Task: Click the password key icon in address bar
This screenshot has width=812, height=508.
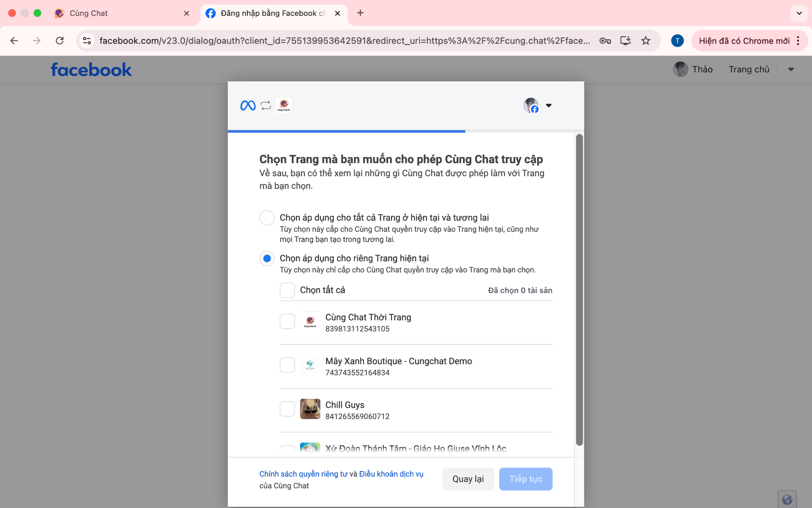Action: 605,41
